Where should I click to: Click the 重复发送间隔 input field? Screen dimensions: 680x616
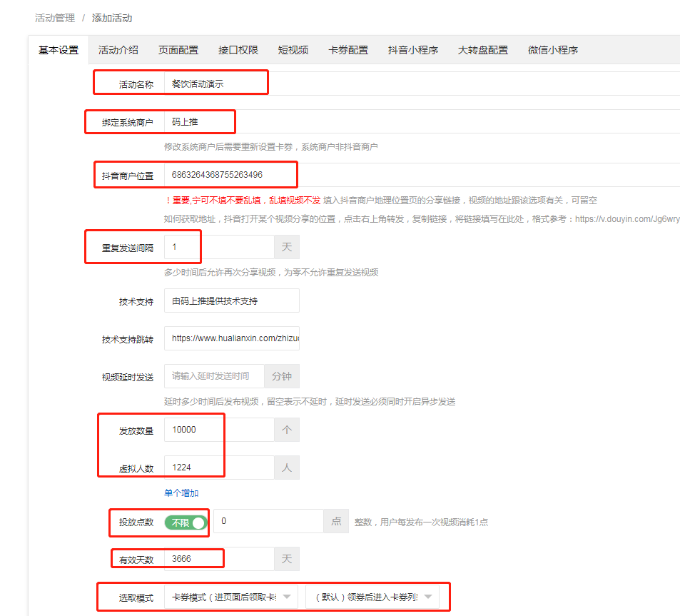coord(219,247)
